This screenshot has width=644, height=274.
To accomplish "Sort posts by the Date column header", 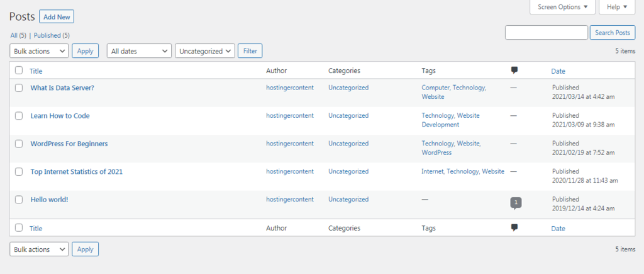I will pyautogui.click(x=558, y=71).
